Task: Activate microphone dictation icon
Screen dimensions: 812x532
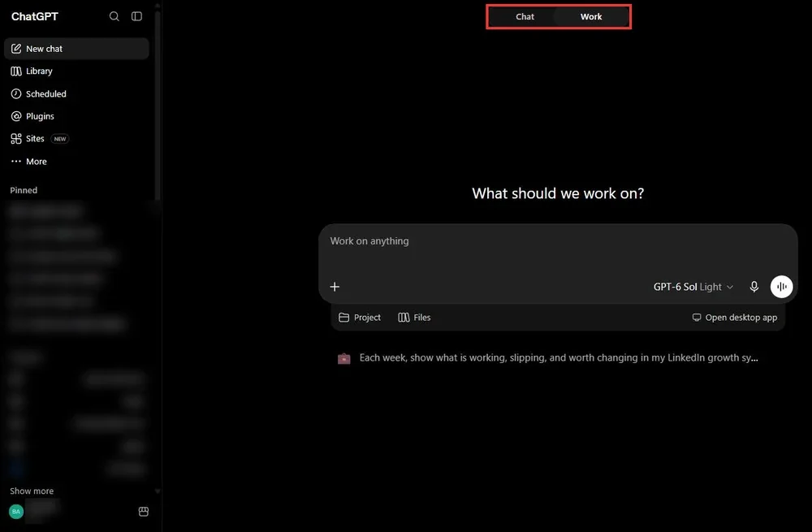Action: [x=754, y=287]
